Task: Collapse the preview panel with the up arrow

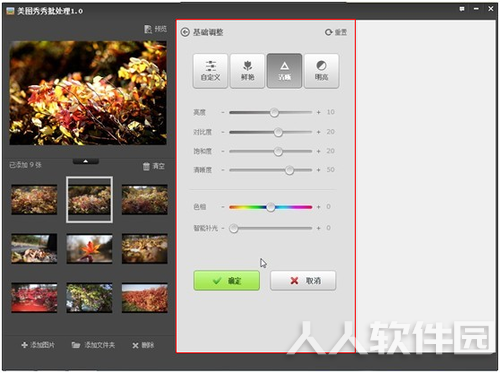Action: pos(86,161)
